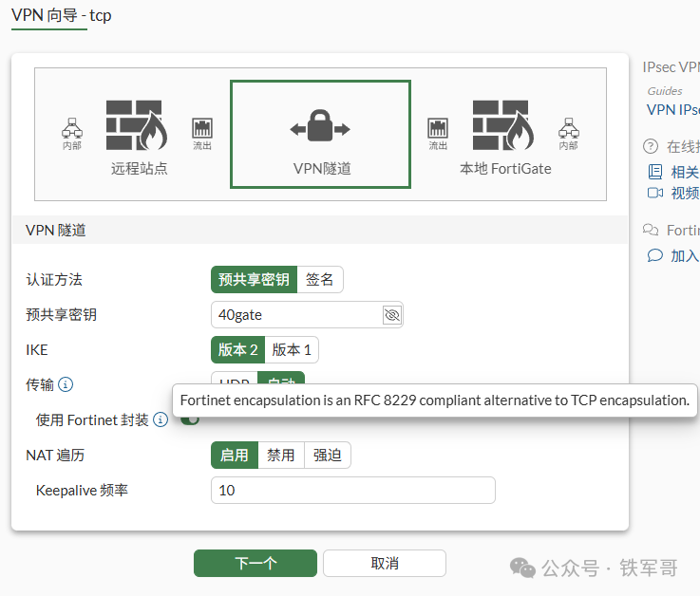Click the local FortiGate firewall icon
The image size is (700, 596).
[x=503, y=125]
